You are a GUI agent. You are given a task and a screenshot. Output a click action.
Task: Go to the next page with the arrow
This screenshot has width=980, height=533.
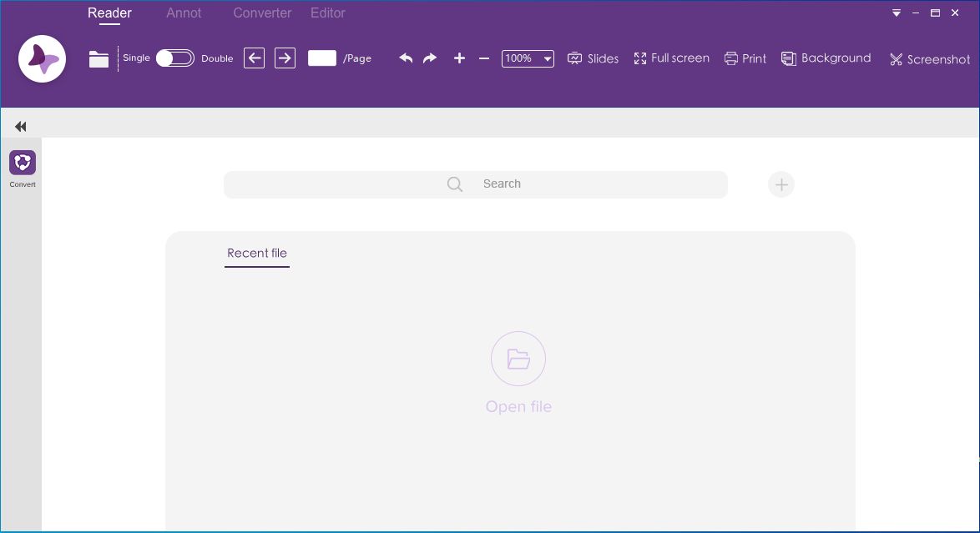click(285, 58)
